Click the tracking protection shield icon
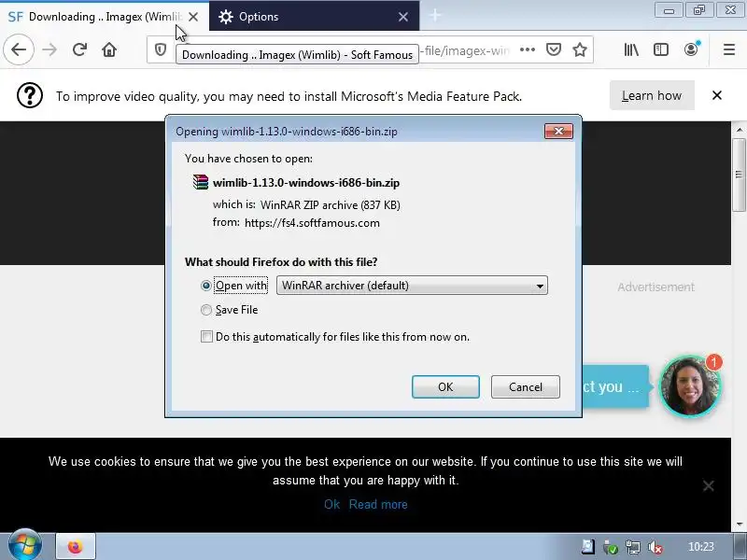This screenshot has height=560, width=747. 161,49
